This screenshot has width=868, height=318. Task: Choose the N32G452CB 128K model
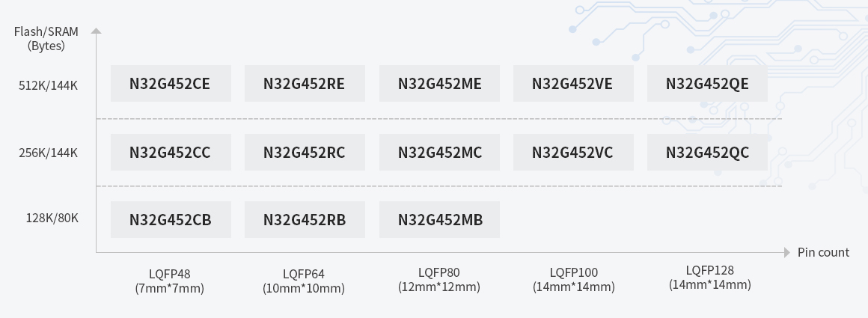click(x=171, y=220)
